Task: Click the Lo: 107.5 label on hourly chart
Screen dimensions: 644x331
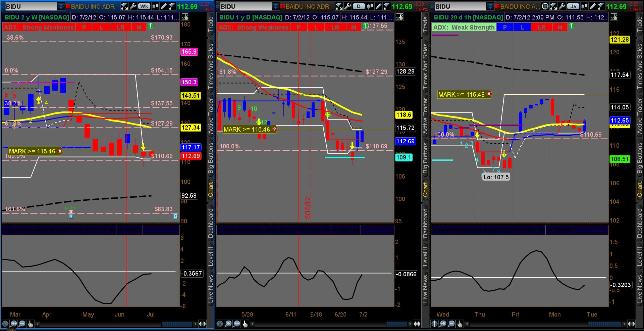Action: pos(496,177)
